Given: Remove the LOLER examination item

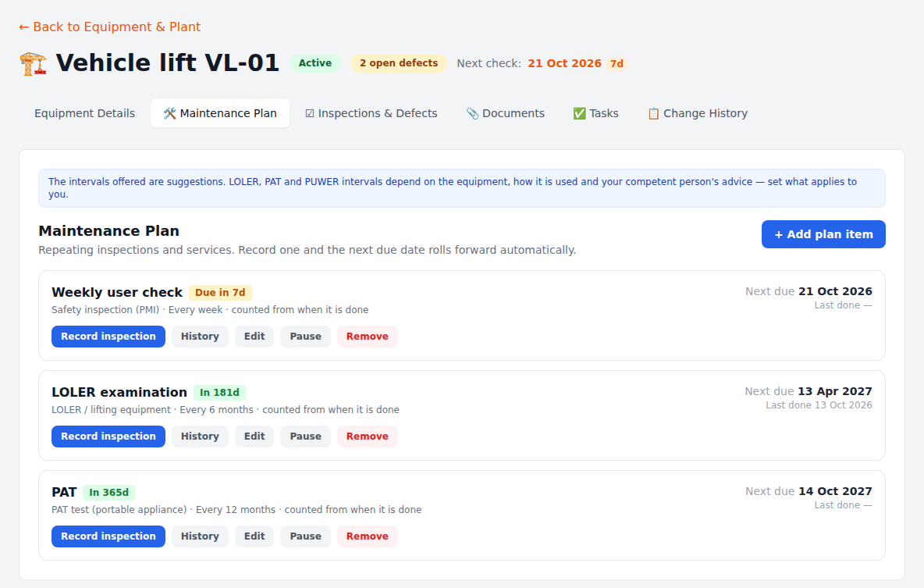Looking at the screenshot, I should click(x=367, y=437).
